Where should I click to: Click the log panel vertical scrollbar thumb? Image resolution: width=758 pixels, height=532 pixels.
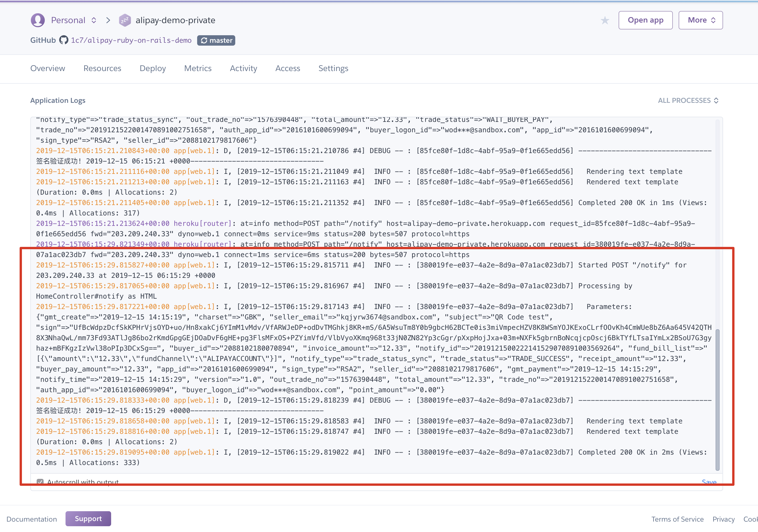[x=717, y=400]
